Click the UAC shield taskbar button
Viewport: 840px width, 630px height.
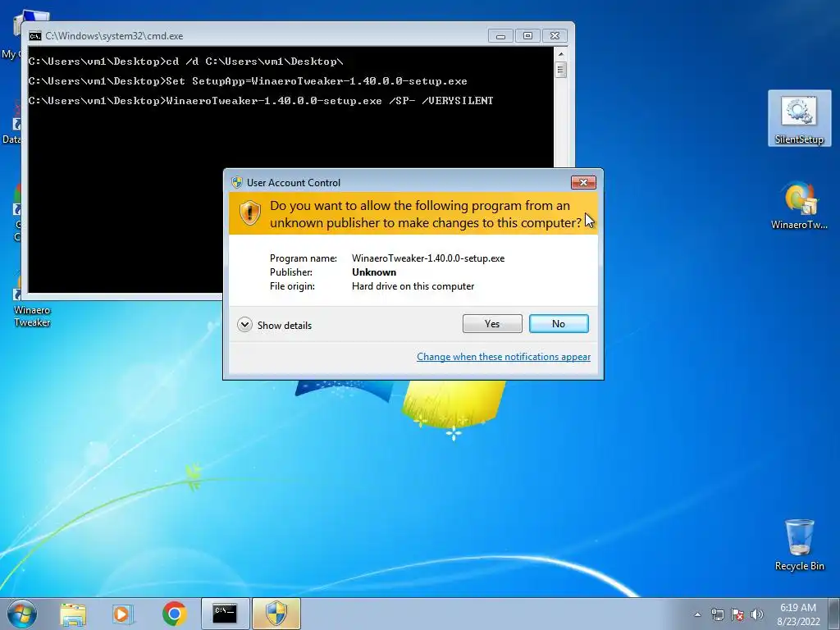[x=276, y=614]
